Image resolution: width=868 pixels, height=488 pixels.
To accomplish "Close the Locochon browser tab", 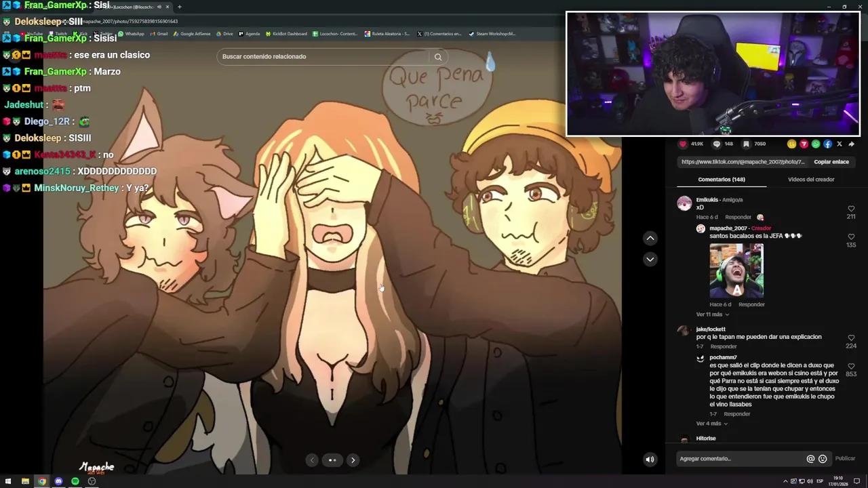I will click(x=167, y=7).
